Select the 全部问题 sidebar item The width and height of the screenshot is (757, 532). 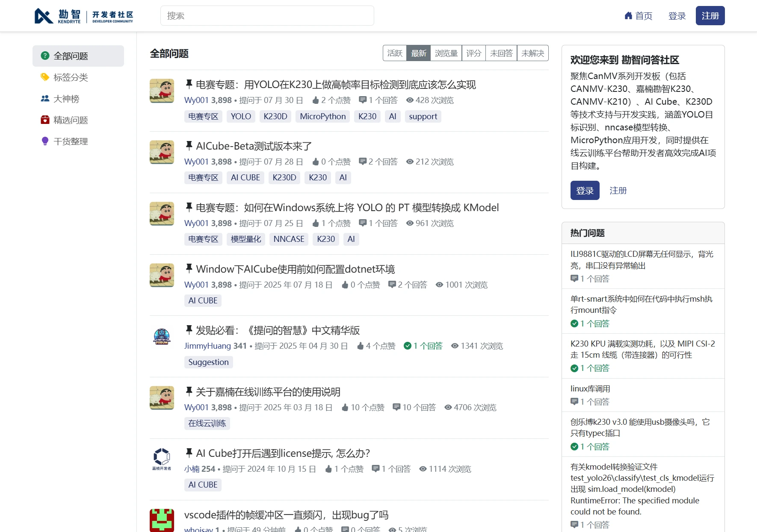78,56
